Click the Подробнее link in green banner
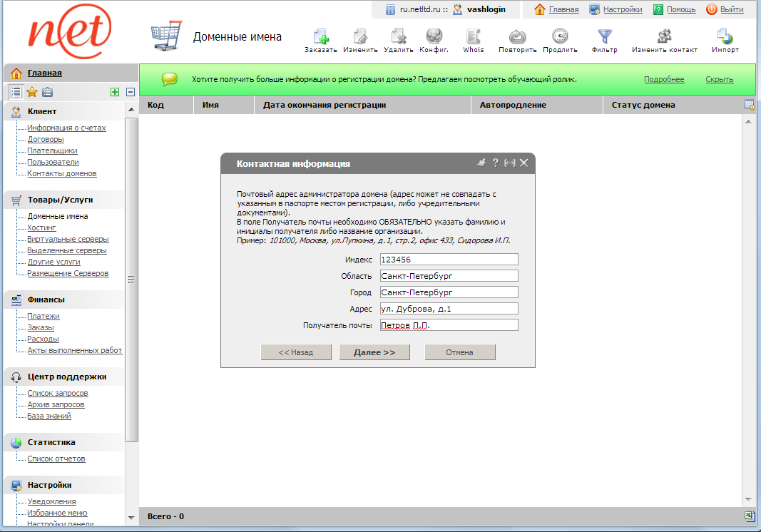The width and height of the screenshot is (761, 532). [x=664, y=79]
